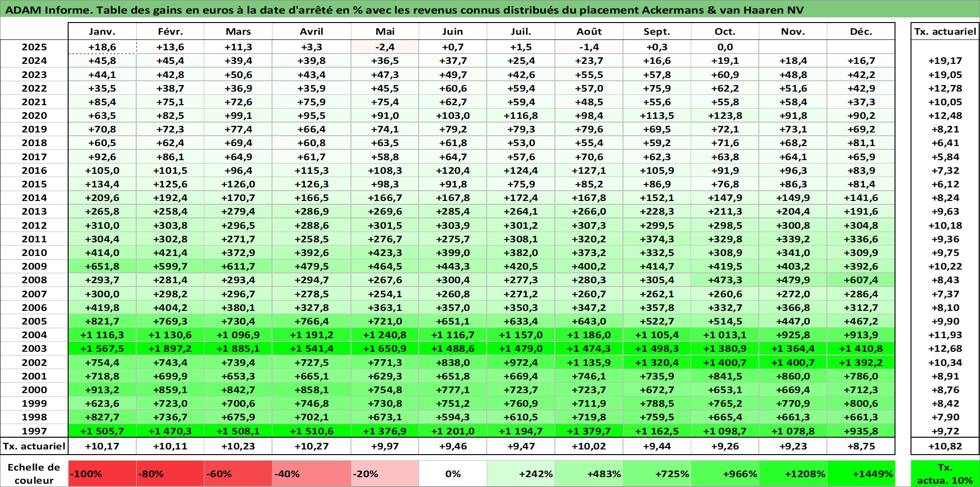
Task: Select the Août column header
Action: pos(589,31)
